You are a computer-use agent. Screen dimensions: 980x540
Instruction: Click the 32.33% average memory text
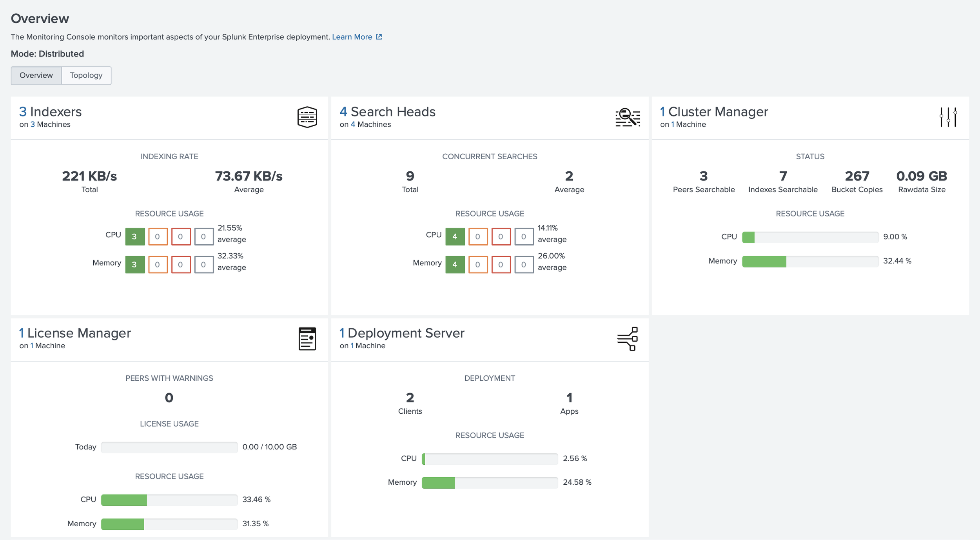click(x=232, y=262)
